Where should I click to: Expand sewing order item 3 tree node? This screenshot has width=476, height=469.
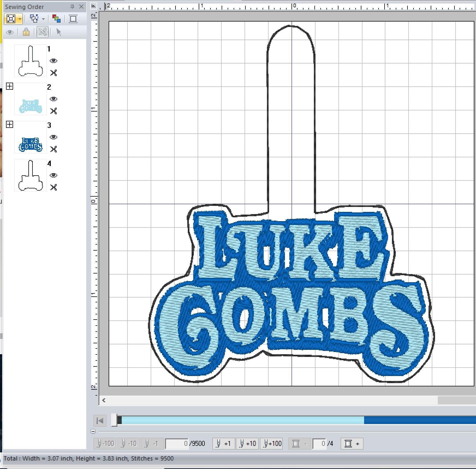pyautogui.click(x=10, y=125)
